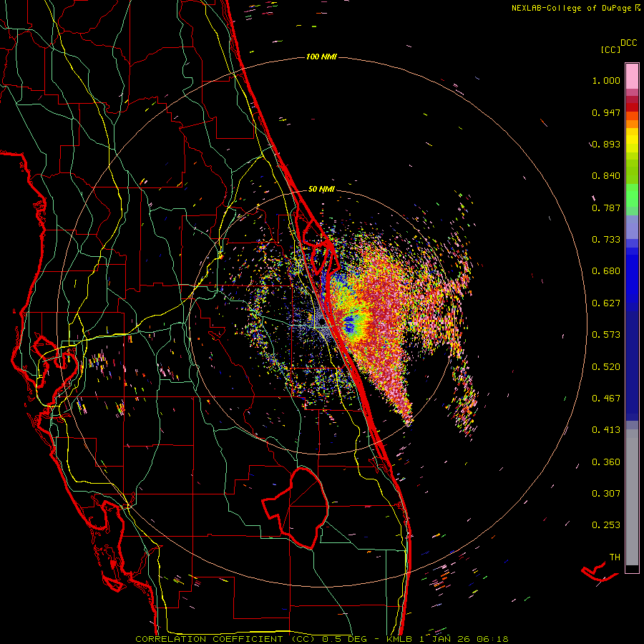
Task: Click the 1.000 legend value
Action: click(606, 80)
